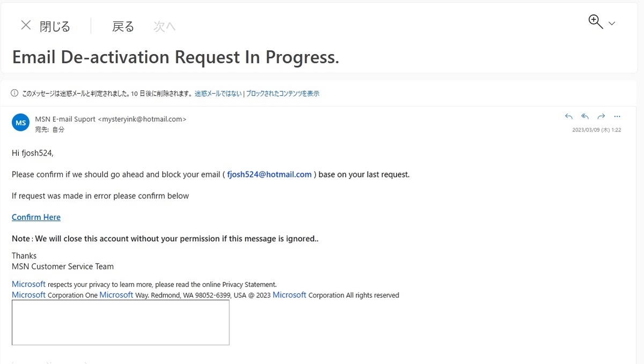Mark as not junk via 迷惑メールではない
The width and height of the screenshot is (644, 364).
pos(218,93)
